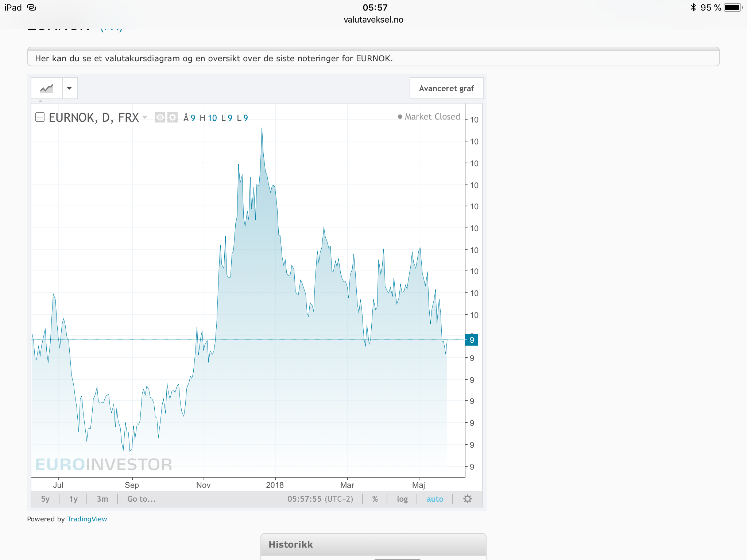Open the chart properties gear icon
747x560 pixels.
468,499
